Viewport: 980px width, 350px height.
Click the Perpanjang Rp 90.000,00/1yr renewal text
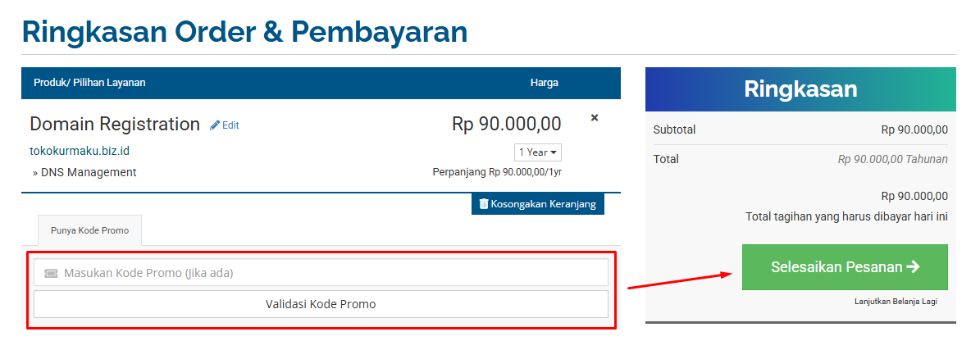497,172
